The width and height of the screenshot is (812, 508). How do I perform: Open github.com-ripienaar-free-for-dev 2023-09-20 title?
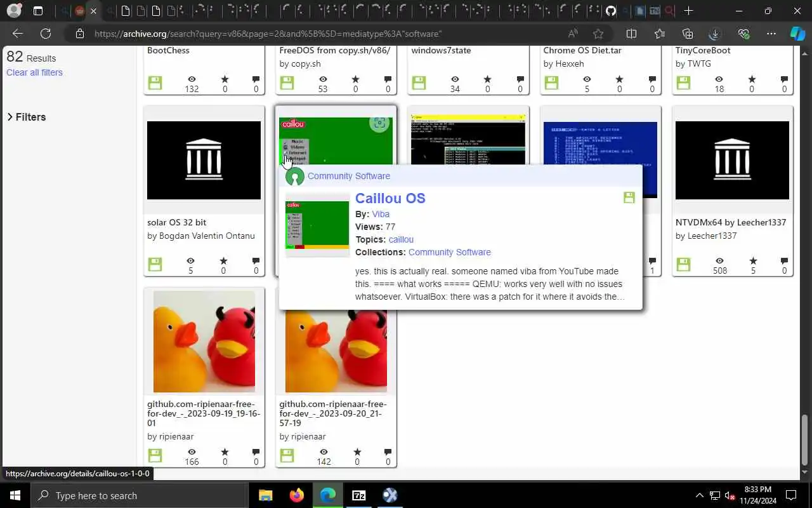333,413
